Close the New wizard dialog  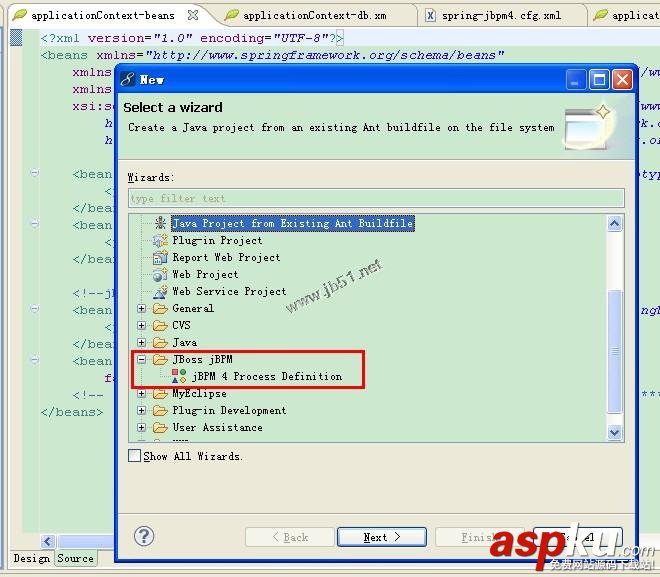[x=623, y=79]
